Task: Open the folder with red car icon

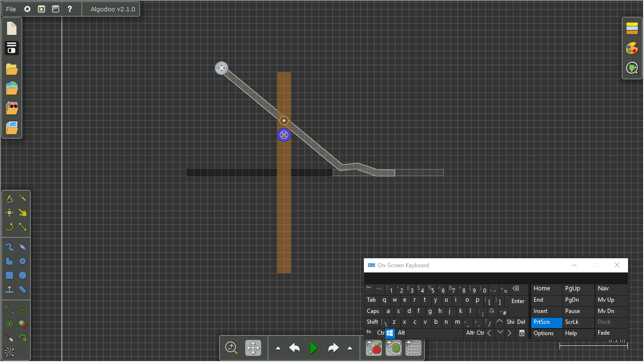Action: [x=12, y=108]
